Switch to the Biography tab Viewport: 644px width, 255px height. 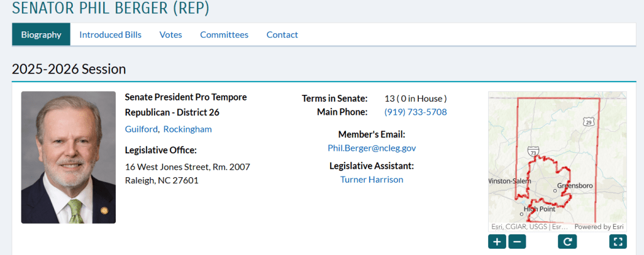click(x=41, y=35)
